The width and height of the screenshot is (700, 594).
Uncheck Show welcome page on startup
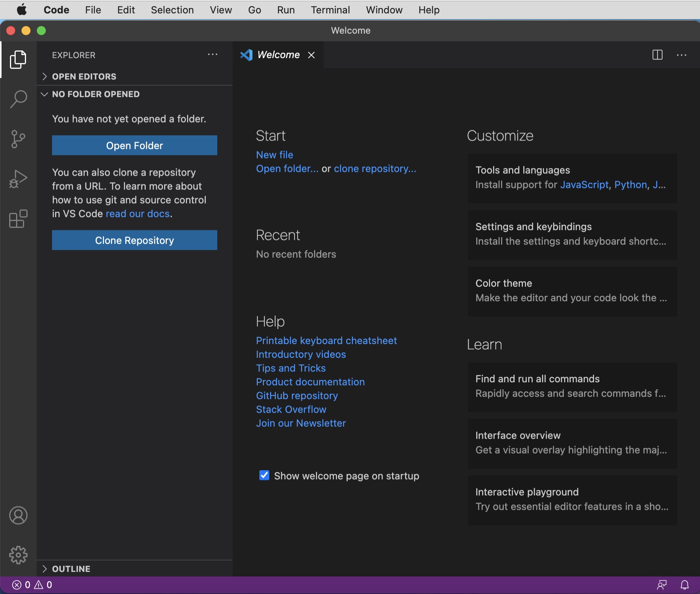pyautogui.click(x=264, y=475)
